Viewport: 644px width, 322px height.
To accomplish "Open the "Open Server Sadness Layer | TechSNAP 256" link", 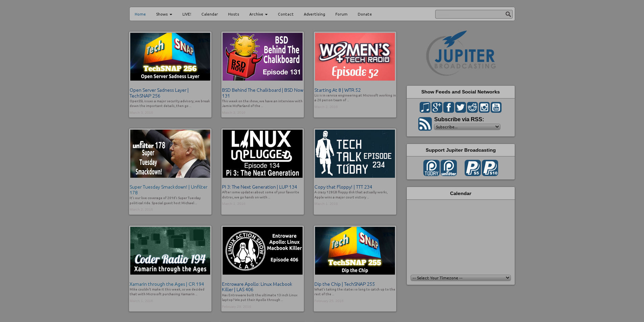I will (159, 93).
